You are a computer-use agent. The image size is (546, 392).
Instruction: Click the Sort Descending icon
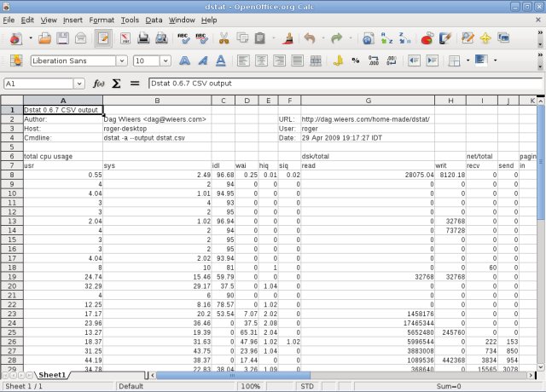(x=404, y=38)
